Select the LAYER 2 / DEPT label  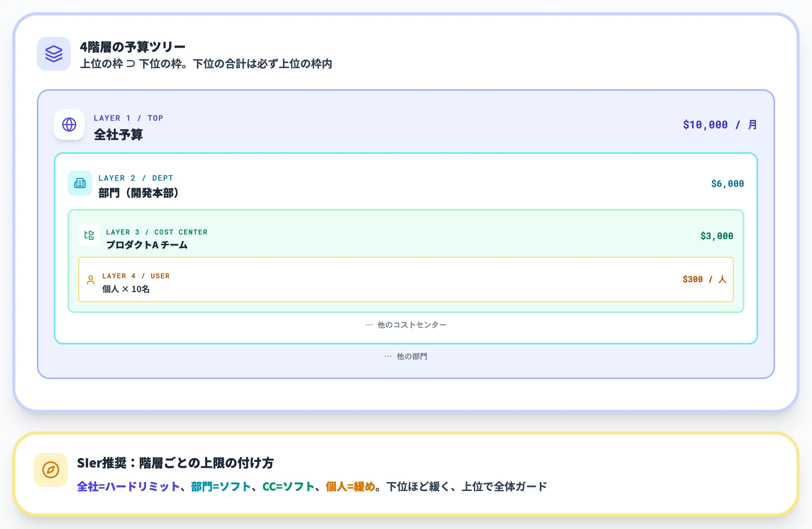coord(135,178)
